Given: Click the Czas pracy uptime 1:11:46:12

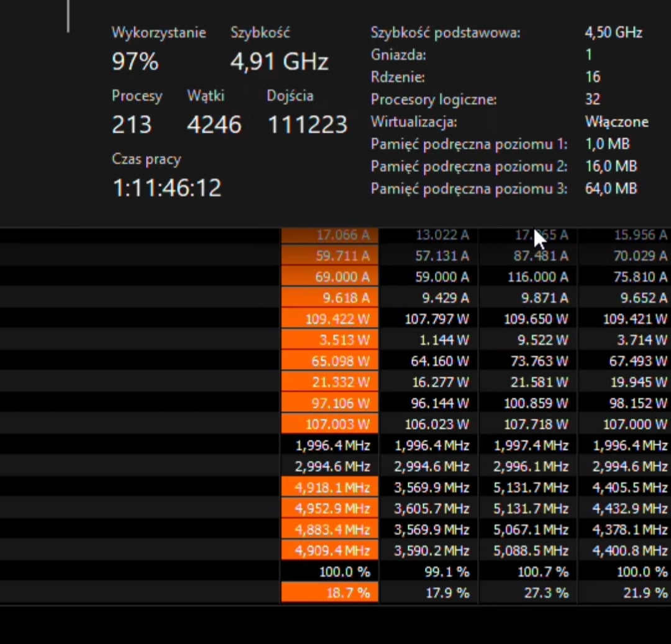Looking at the screenshot, I should point(167,188).
